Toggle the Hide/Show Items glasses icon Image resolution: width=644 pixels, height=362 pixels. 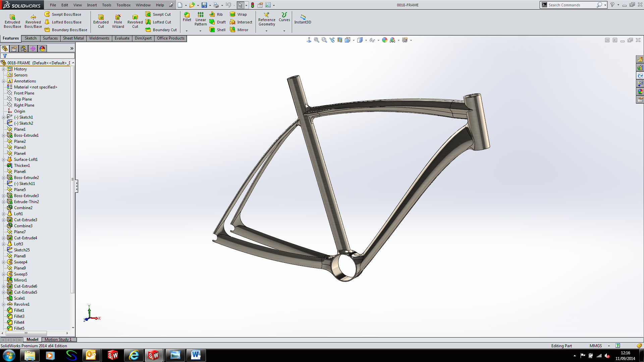372,40
